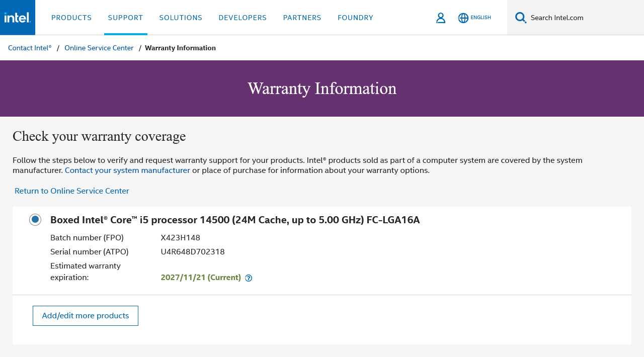Screen dimensions: 644x357
Task: Click Return to Online Service Center
Action: tap(72, 191)
